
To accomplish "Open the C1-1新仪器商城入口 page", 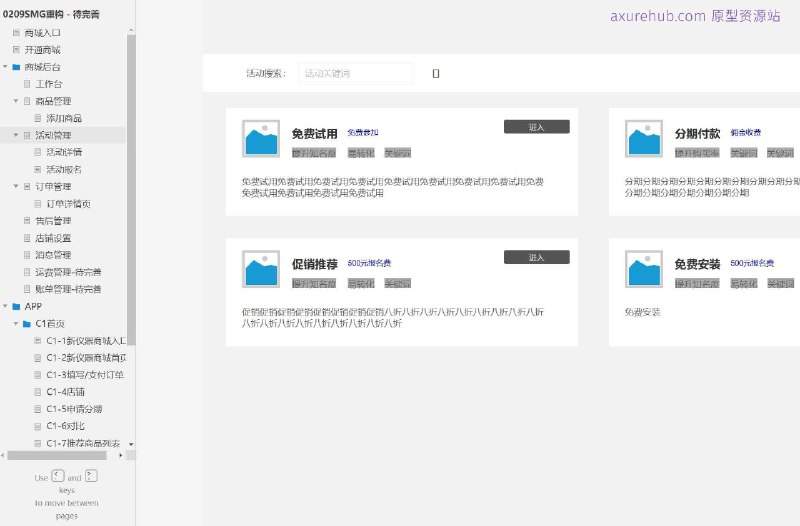I will point(86,341).
